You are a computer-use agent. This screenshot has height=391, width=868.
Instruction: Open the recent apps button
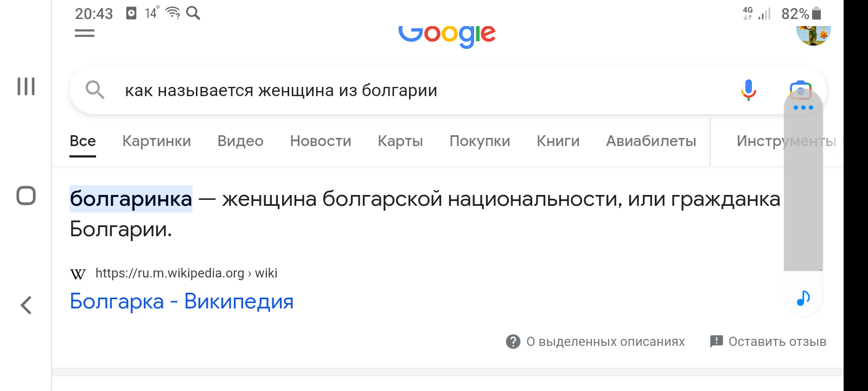26,86
